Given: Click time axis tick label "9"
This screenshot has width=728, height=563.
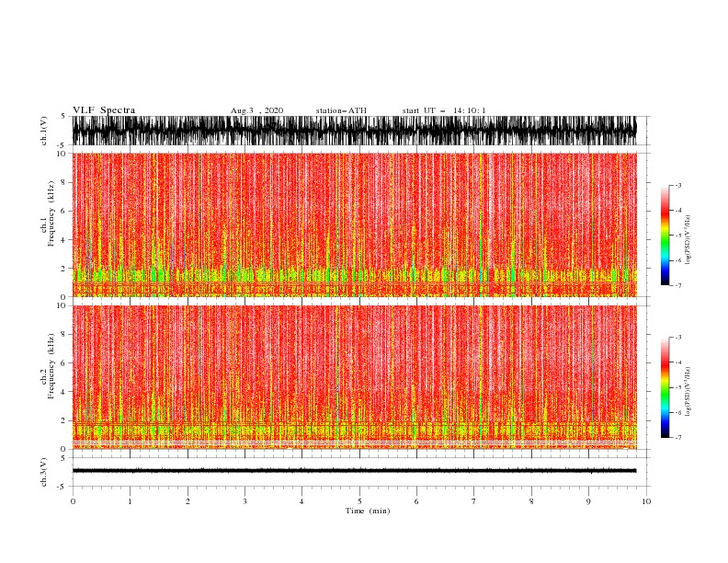Looking at the screenshot, I should pyautogui.click(x=588, y=501).
